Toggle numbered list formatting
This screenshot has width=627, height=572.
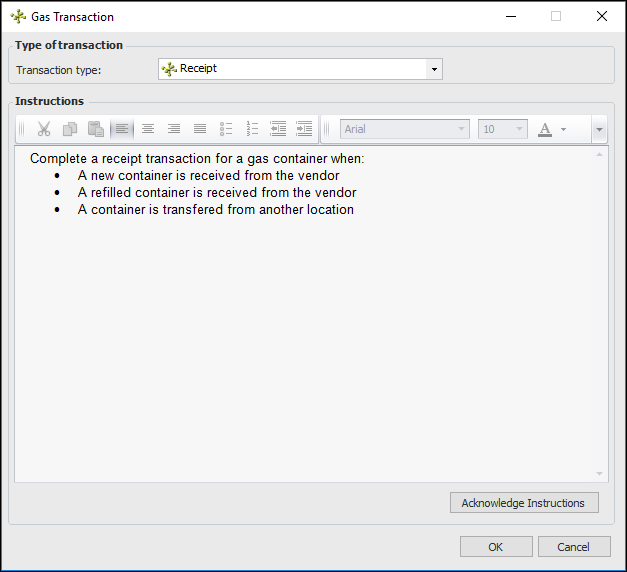252,129
